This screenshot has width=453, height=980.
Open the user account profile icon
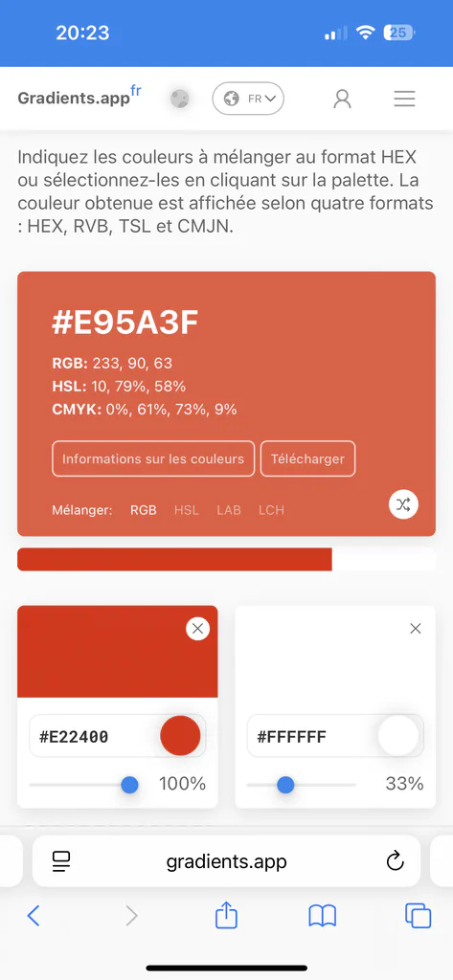tap(342, 99)
